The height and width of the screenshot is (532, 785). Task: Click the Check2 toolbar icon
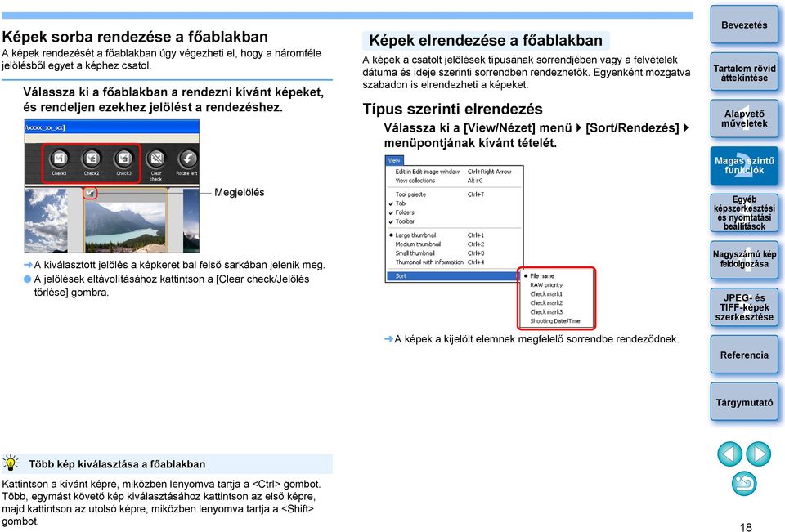pos(91,159)
